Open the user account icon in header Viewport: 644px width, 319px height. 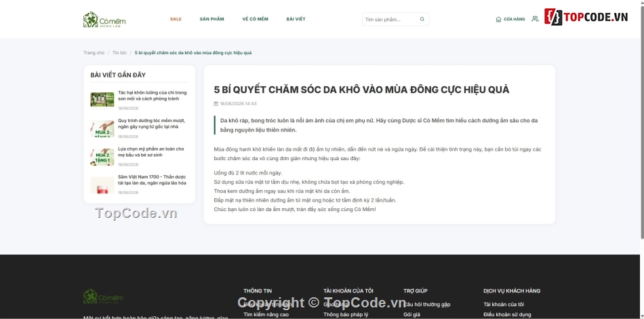click(535, 19)
